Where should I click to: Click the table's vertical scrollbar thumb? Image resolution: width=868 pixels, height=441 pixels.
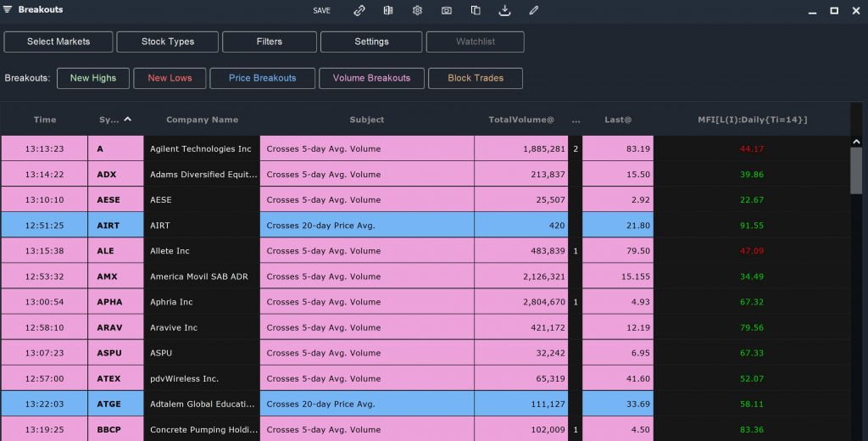tap(856, 170)
